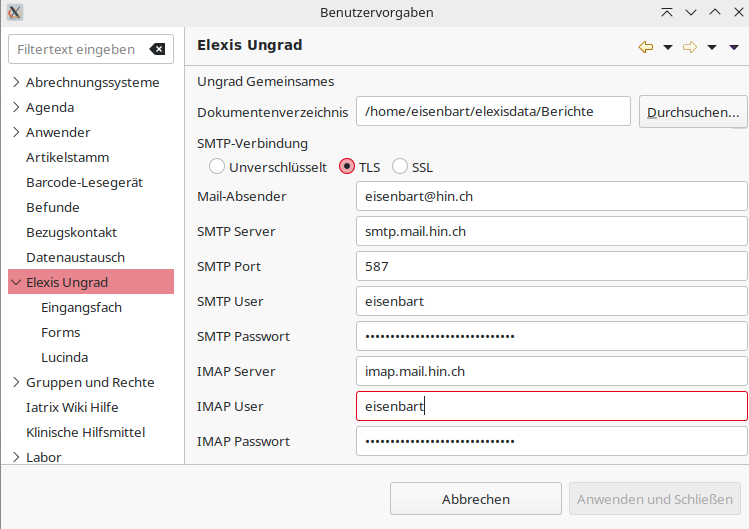Expand the Gruppen und Rechte node
The width and height of the screenshot is (749, 529).
point(16,382)
